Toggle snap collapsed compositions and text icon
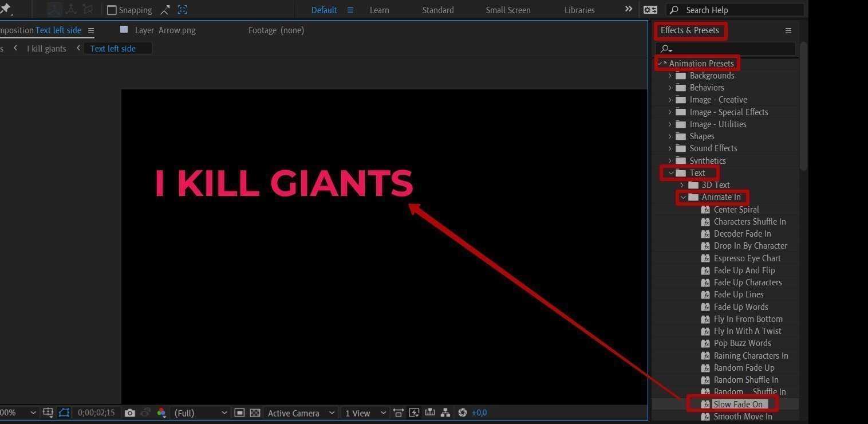 tap(182, 10)
